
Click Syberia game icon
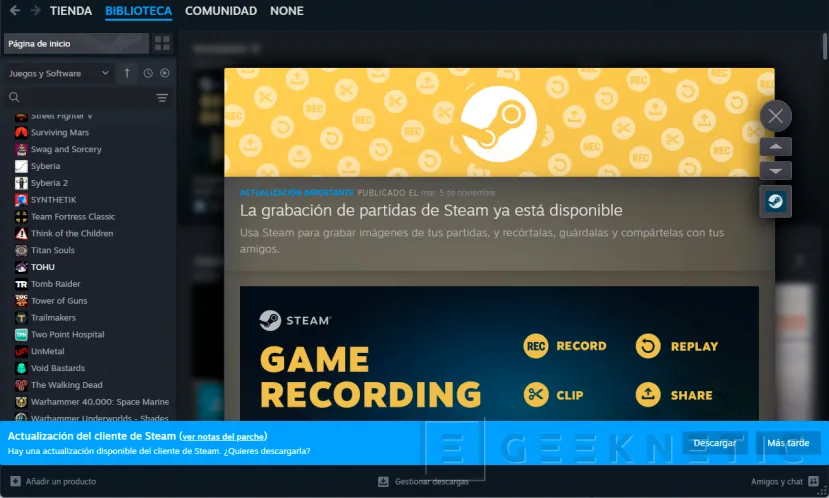21,166
